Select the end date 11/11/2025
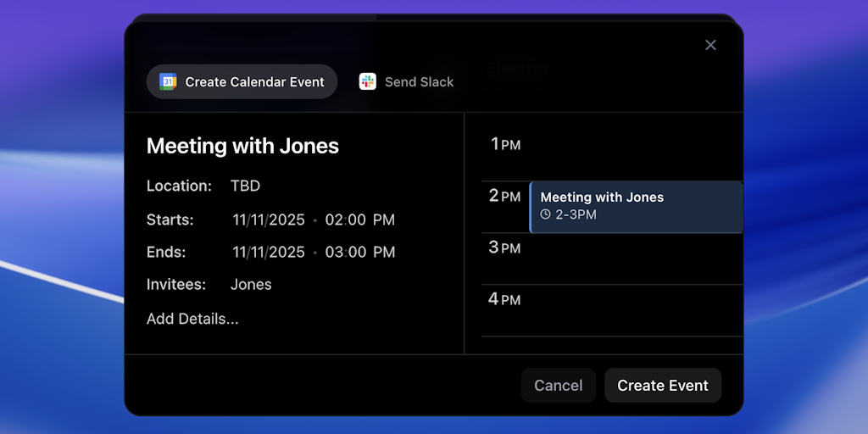This screenshot has height=434, width=868. click(x=269, y=252)
